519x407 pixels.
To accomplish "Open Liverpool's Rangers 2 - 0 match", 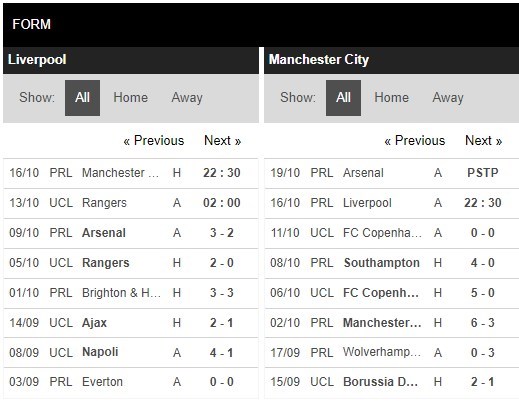I will [x=131, y=263].
